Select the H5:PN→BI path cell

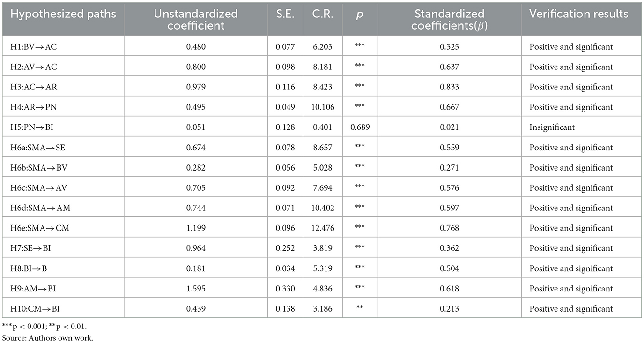[63, 127]
